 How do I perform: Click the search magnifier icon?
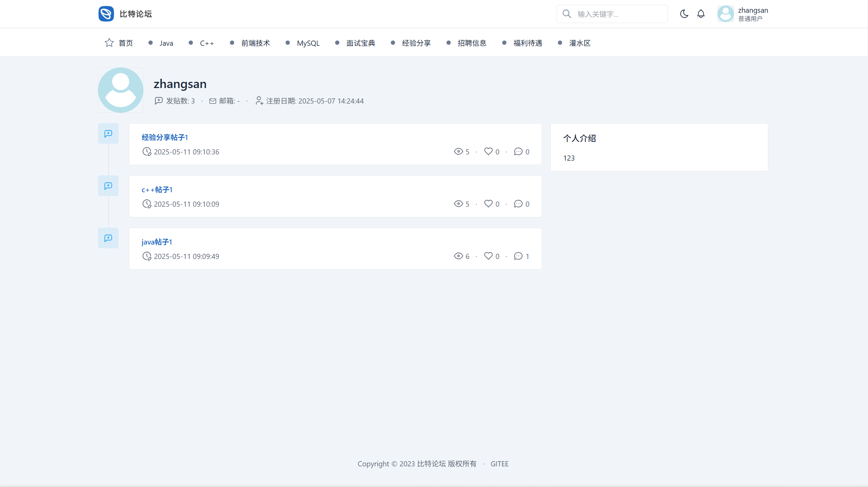pyautogui.click(x=567, y=14)
